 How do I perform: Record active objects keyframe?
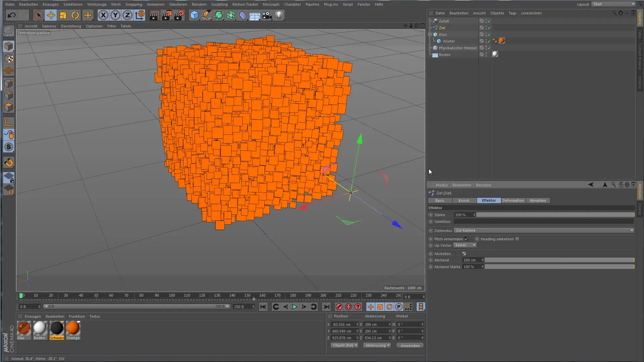[x=339, y=307]
